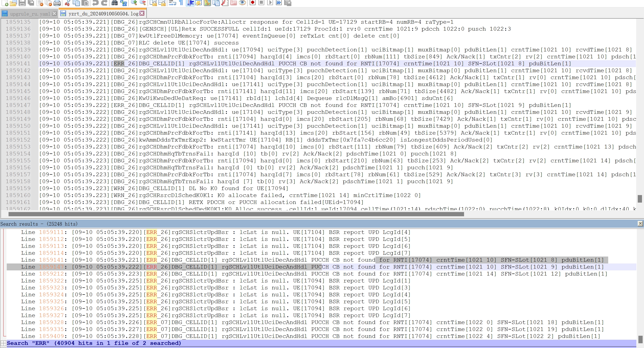644x348 pixels.
Task: Toggle file Monitoring eye icon
Action: tap(242, 3)
